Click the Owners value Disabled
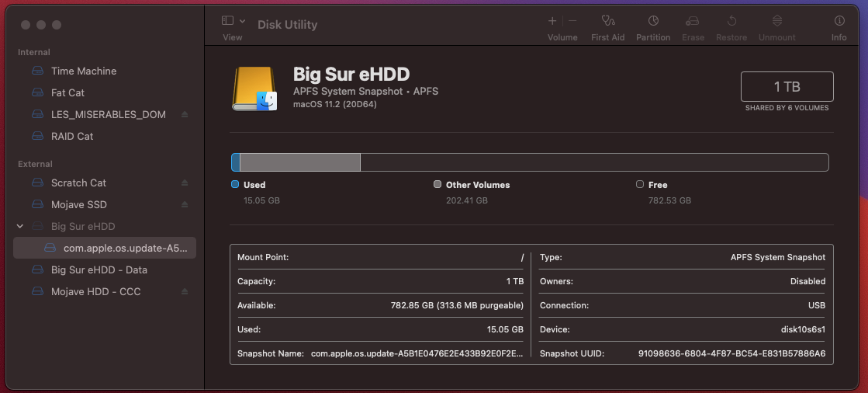The width and height of the screenshot is (868, 393). pos(807,282)
